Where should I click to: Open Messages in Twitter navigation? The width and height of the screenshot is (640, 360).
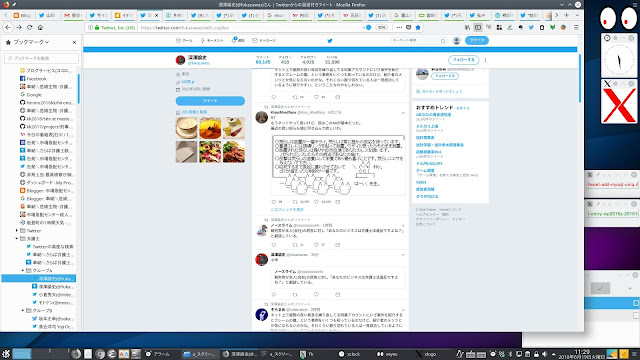pos(264,40)
